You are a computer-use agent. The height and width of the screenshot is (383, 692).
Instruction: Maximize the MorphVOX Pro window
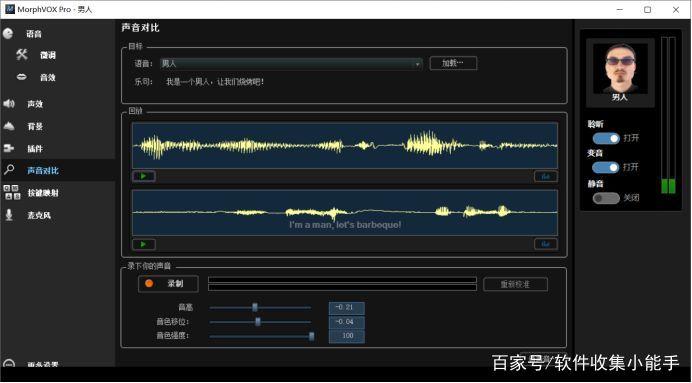tap(647, 9)
